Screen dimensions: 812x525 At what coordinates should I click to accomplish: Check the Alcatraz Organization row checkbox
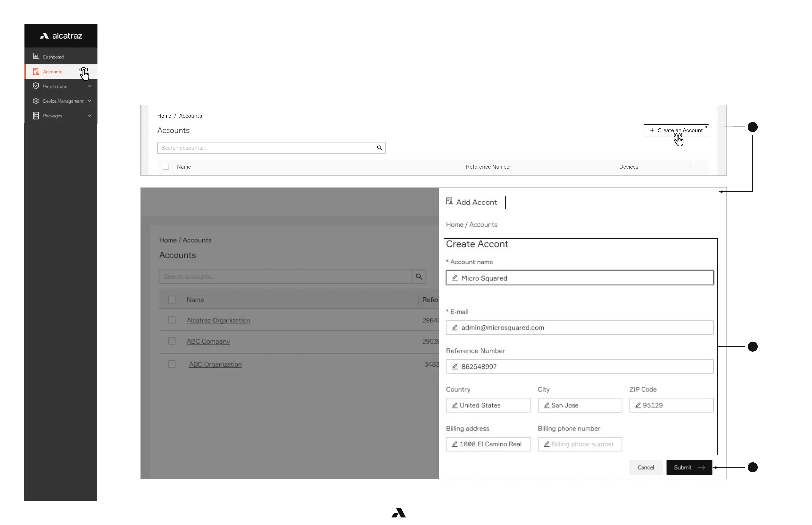(x=171, y=320)
